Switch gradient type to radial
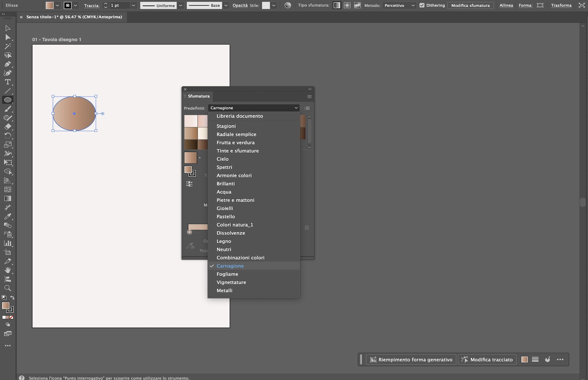588x380 pixels. 347,5
